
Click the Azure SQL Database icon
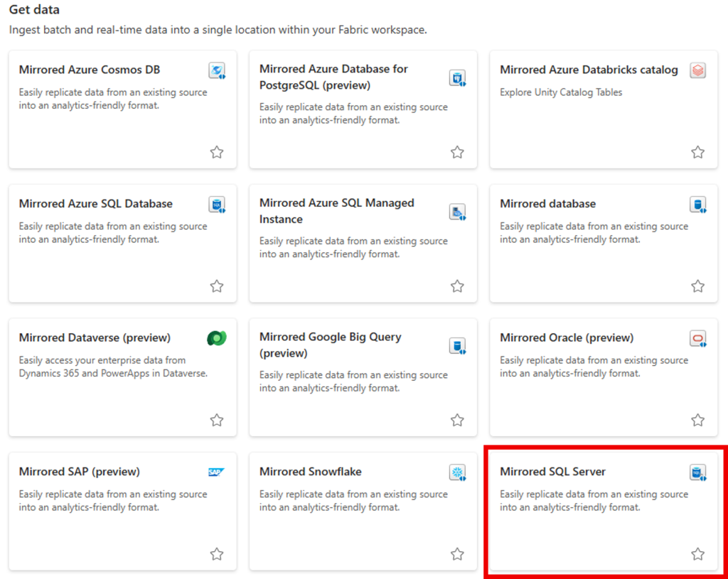point(217,204)
